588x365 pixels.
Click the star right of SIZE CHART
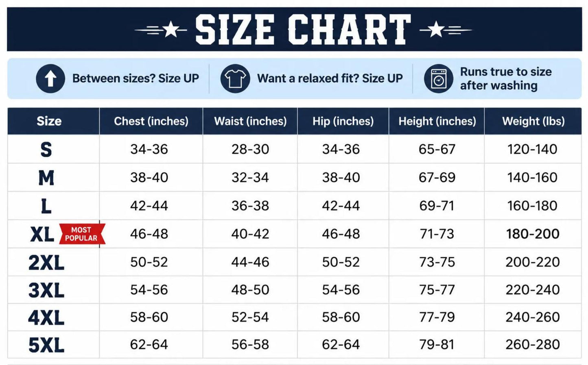436,30
